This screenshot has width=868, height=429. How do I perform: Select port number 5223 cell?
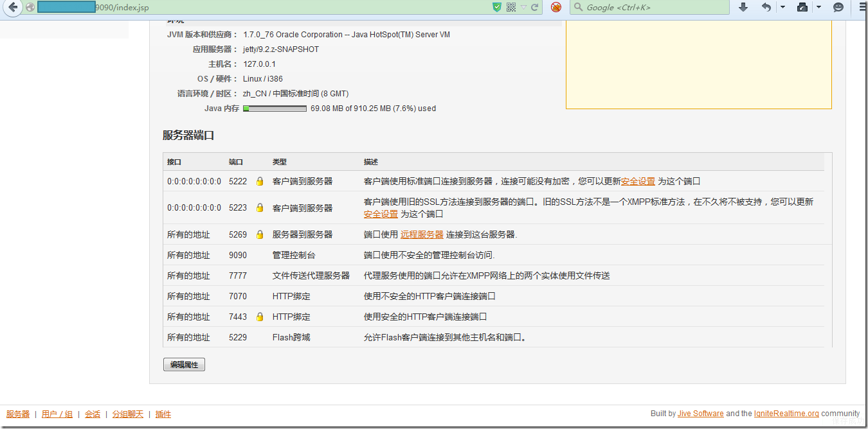point(238,207)
